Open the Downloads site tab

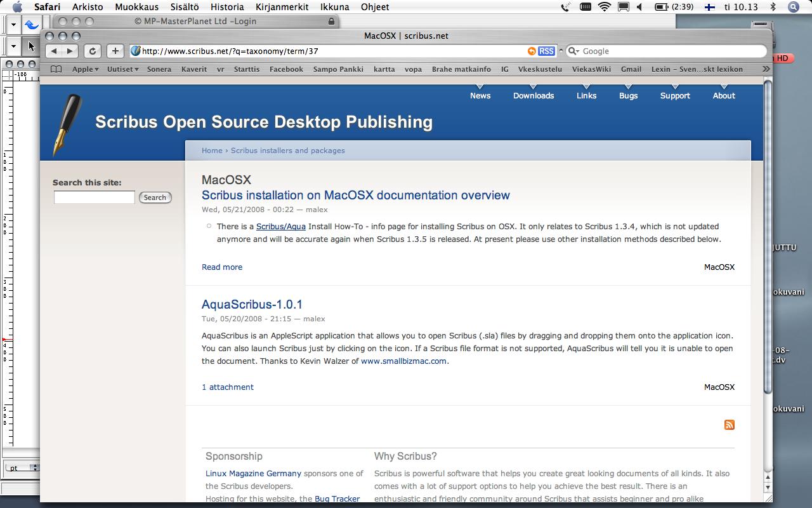coord(534,96)
